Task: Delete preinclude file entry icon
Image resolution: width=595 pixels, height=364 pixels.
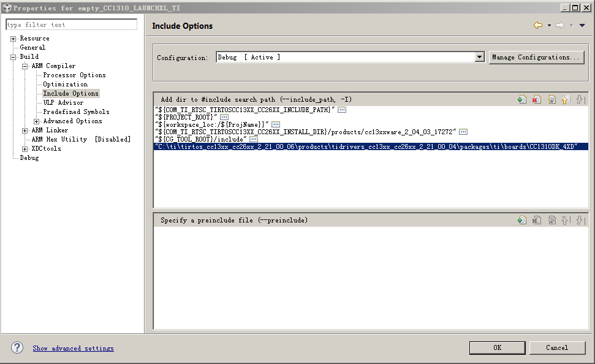Action: pos(536,220)
